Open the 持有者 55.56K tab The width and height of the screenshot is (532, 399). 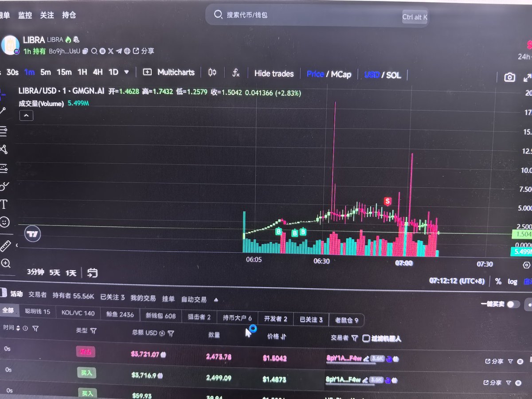pyautogui.click(x=73, y=296)
